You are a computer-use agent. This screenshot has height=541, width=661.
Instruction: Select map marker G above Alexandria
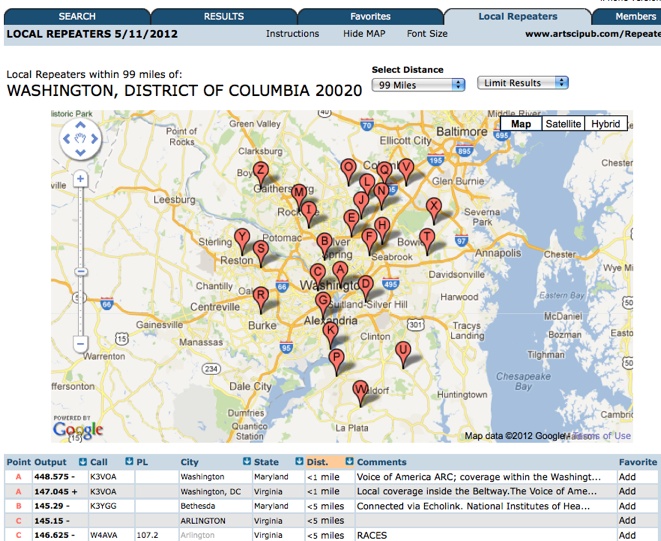click(x=323, y=303)
